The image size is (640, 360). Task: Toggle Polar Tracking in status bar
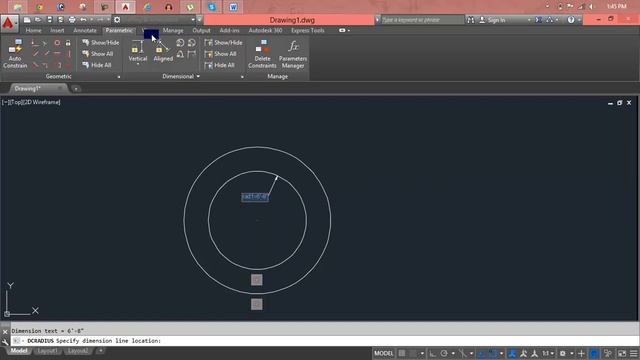click(444, 353)
